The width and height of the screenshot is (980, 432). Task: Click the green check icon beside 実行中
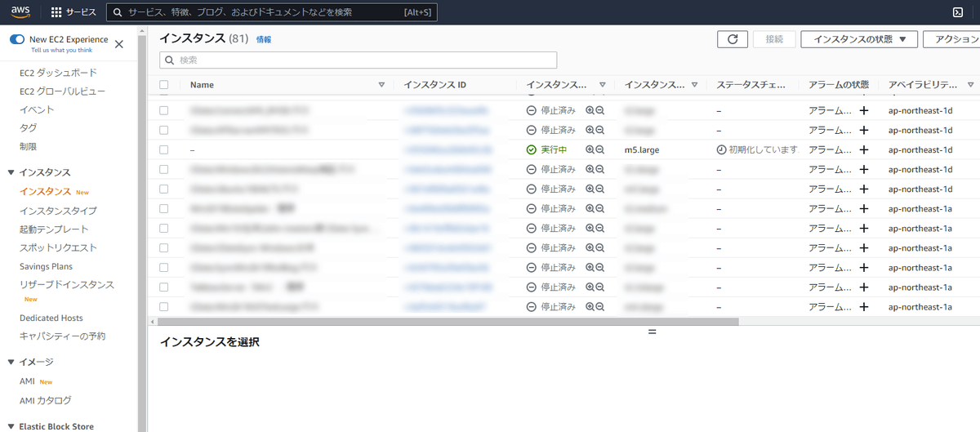(x=532, y=149)
